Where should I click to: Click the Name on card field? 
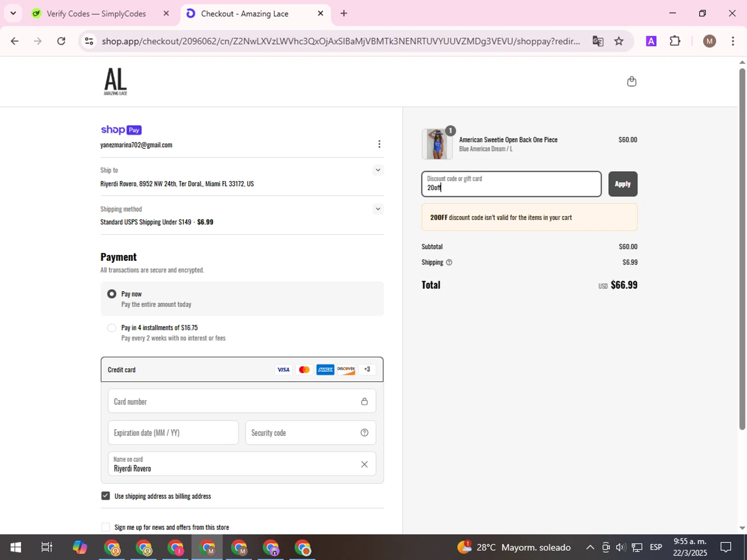[242, 464]
